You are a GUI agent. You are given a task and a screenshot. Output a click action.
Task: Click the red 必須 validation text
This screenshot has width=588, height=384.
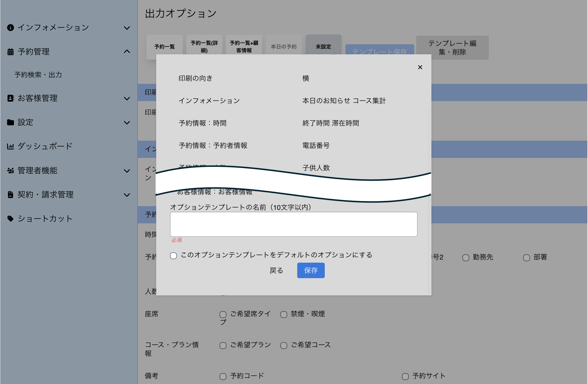(x=177, y=240)
